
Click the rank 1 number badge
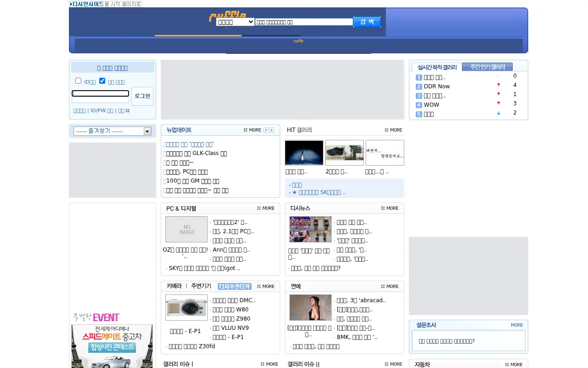click(x=419, y=78)
